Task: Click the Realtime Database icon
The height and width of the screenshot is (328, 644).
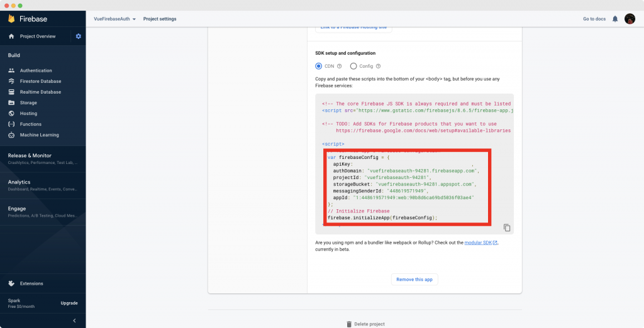Action: [11, 92]
